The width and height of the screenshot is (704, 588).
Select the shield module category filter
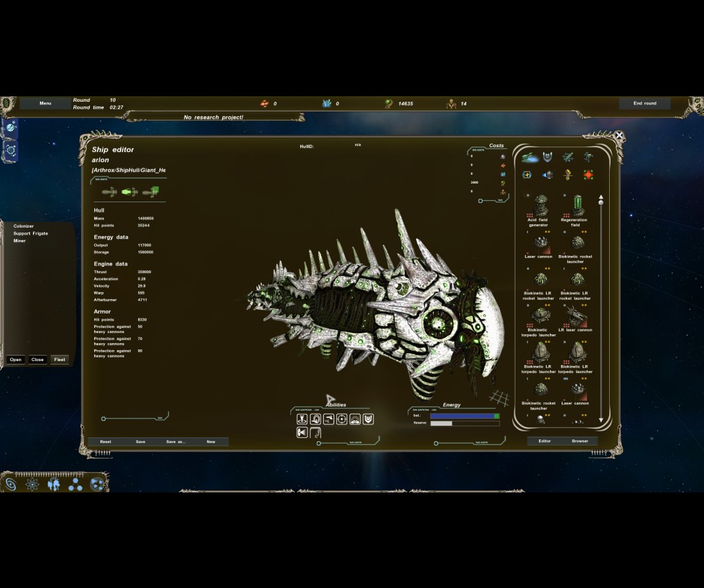click(x=547, y=157)
